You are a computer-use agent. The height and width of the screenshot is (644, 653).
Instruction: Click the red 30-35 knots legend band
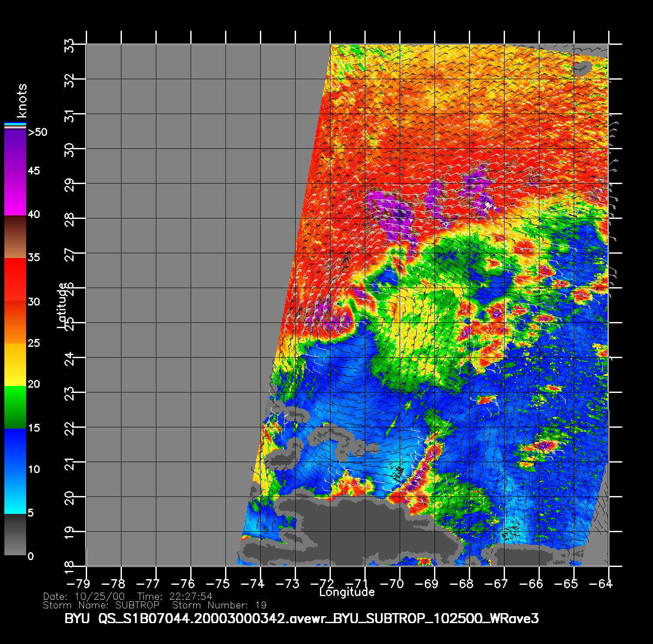click(x=15, y=280)
